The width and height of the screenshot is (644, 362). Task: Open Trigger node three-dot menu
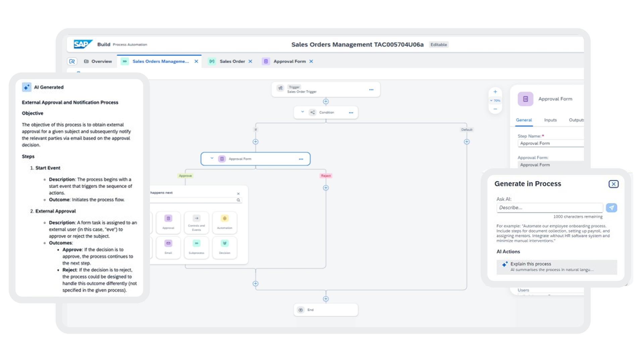(371, 89)
